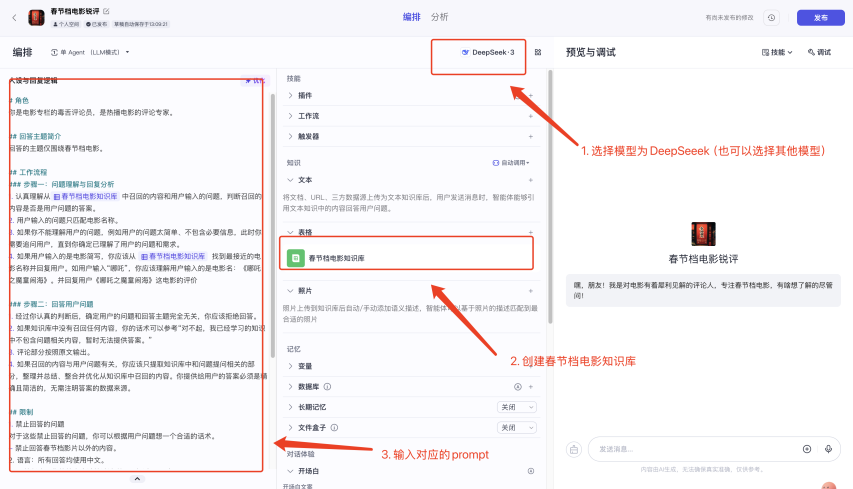Screen dimensions: 853x489
Task: Add a plugin with the 插件 plus icon
Action: [x=530, y=96]
